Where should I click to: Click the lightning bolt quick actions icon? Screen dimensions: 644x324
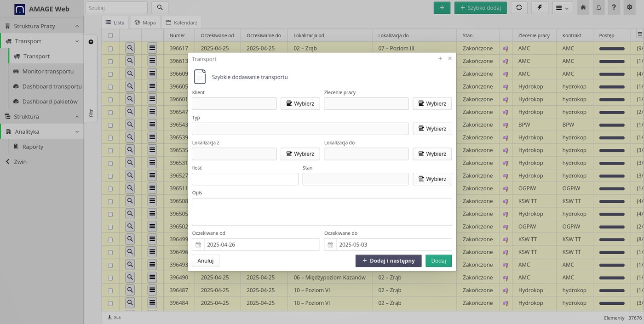click(x=540, y=8)
